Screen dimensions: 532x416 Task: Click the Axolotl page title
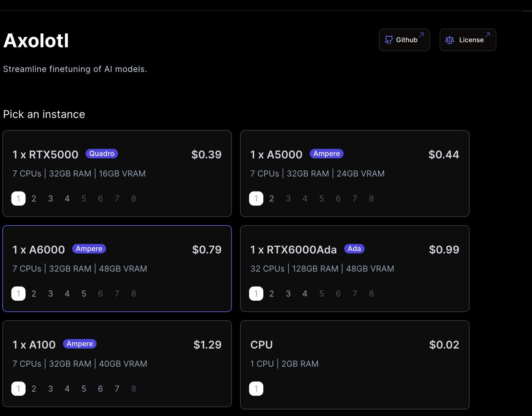[36, 41]
